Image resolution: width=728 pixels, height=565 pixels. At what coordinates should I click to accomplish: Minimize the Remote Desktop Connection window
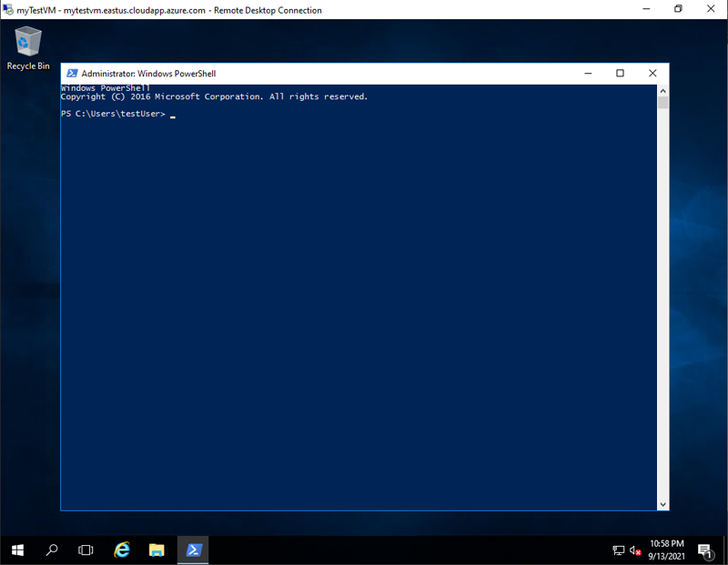646,9
